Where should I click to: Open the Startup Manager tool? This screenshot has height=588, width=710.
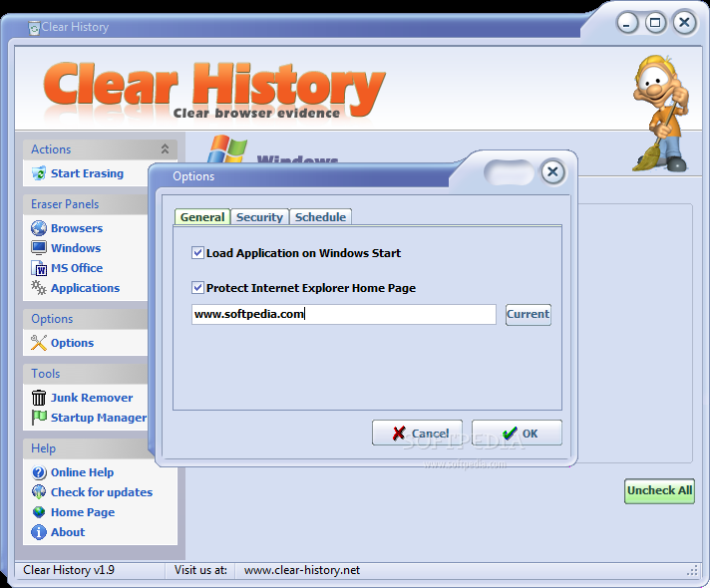[99, 418]
